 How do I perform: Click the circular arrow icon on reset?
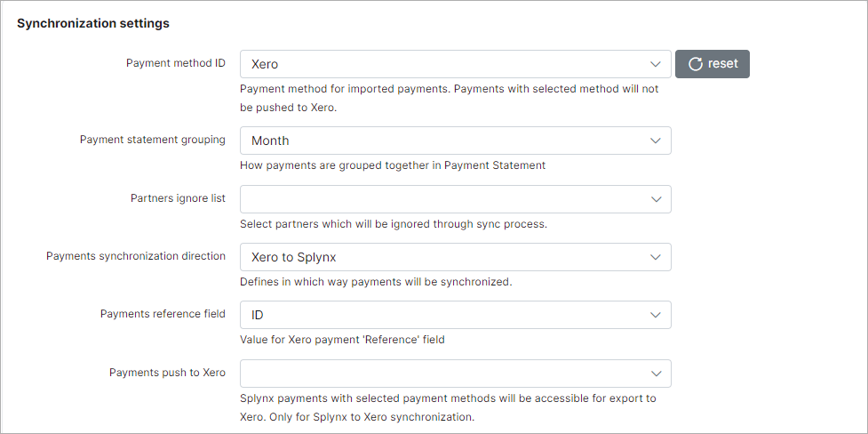[696, 64]
